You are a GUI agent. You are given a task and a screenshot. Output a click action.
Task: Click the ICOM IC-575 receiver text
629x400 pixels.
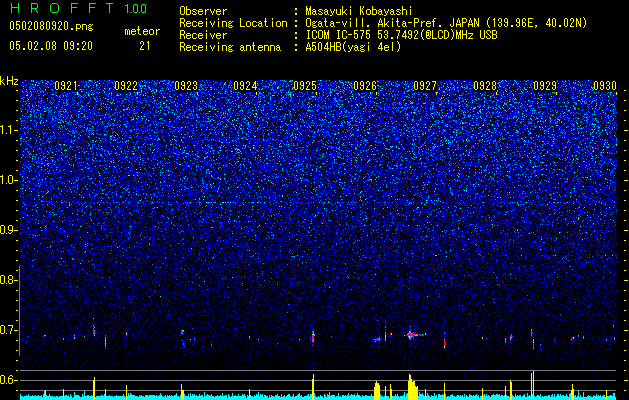click(x=401, y=35)
